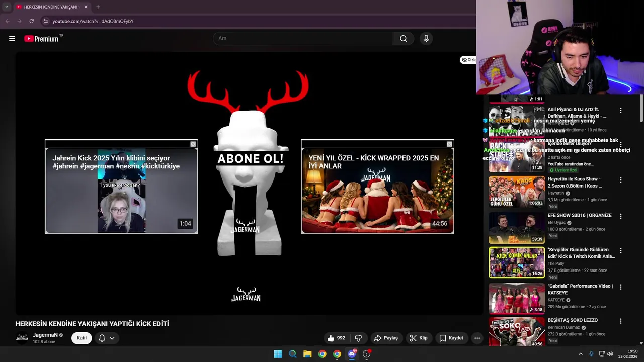Dismiss the Jahrein Kick 2025 end card
Viewport: 644px width, 362px height.
tap(193, 144)
